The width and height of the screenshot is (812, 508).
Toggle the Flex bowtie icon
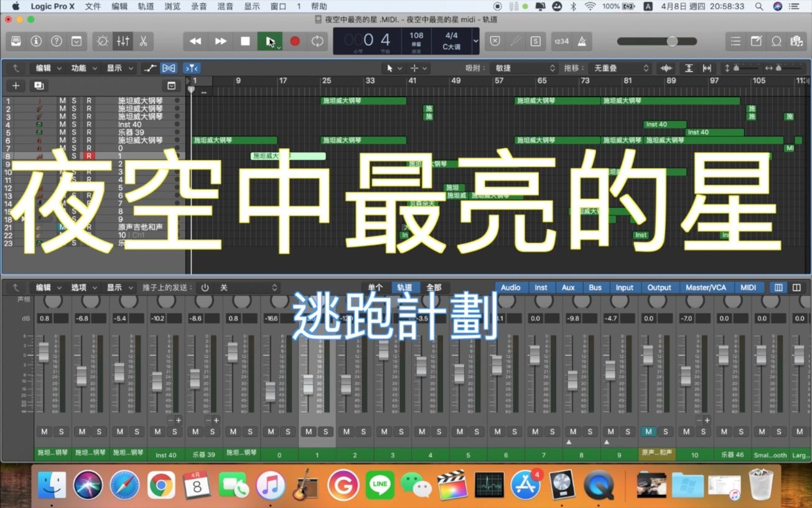click(x=169, y=68)
